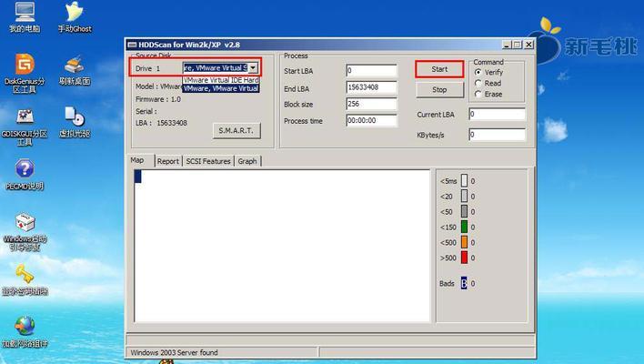Click the blue Bads legend swatch
The image size is (644, 364).
(464, 283)
